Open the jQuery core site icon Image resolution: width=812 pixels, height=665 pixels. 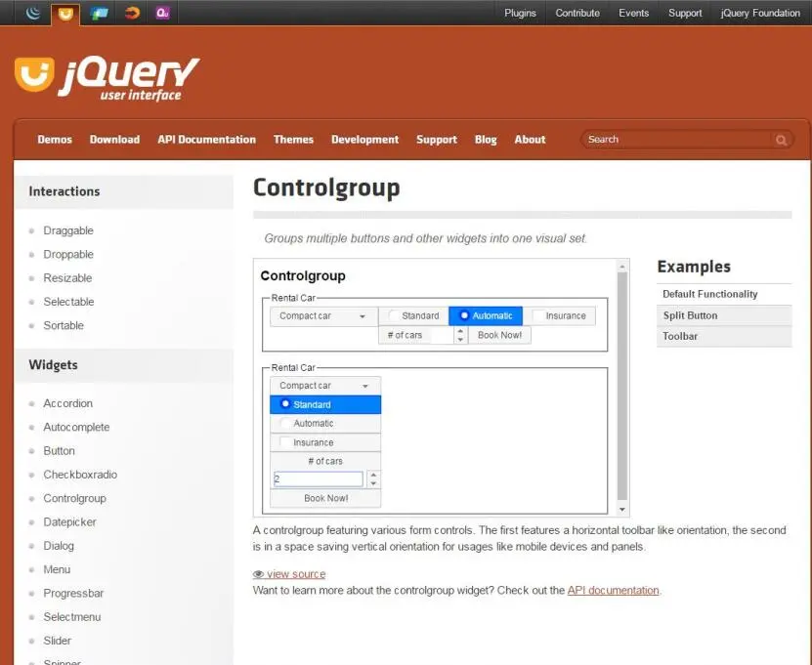[33, 13]
